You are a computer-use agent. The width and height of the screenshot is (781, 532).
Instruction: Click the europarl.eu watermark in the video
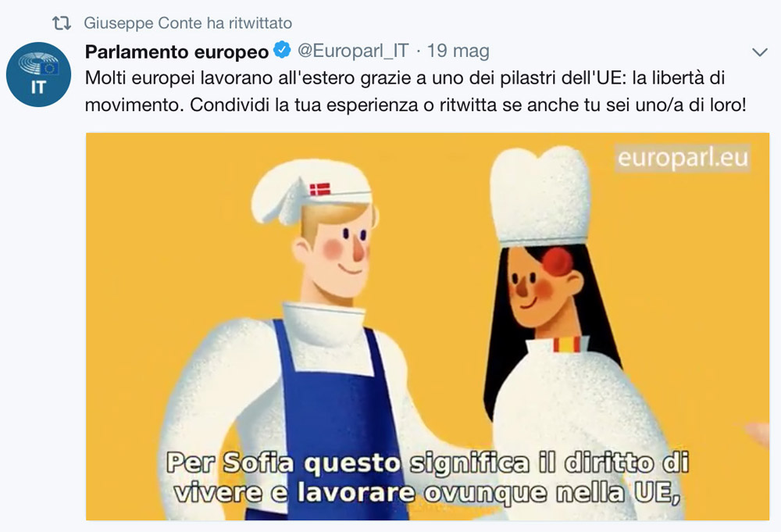683,158
